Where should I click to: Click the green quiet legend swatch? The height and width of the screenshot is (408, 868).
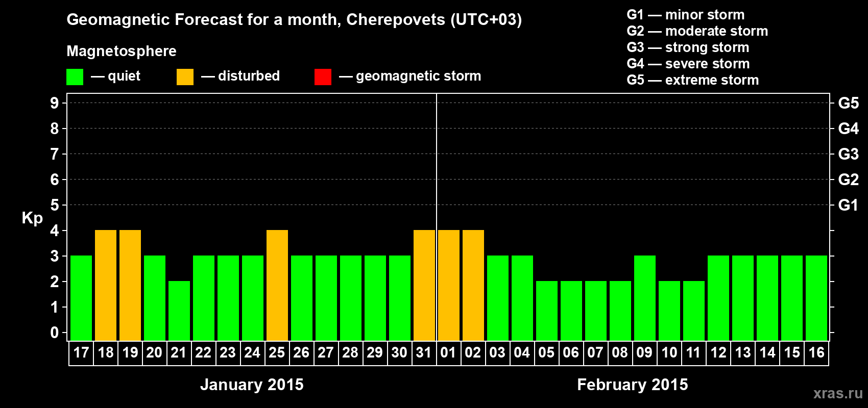click(75, 77)
